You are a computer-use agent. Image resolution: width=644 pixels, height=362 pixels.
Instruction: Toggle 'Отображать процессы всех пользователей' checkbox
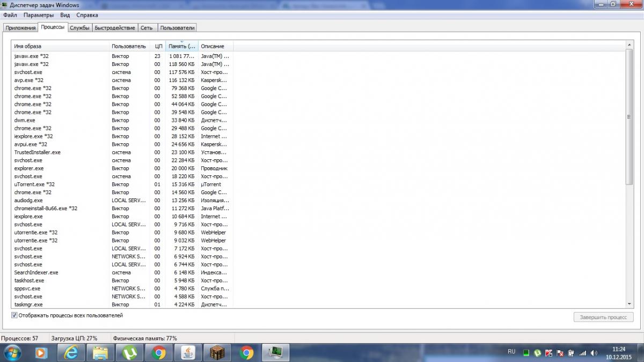14,315
